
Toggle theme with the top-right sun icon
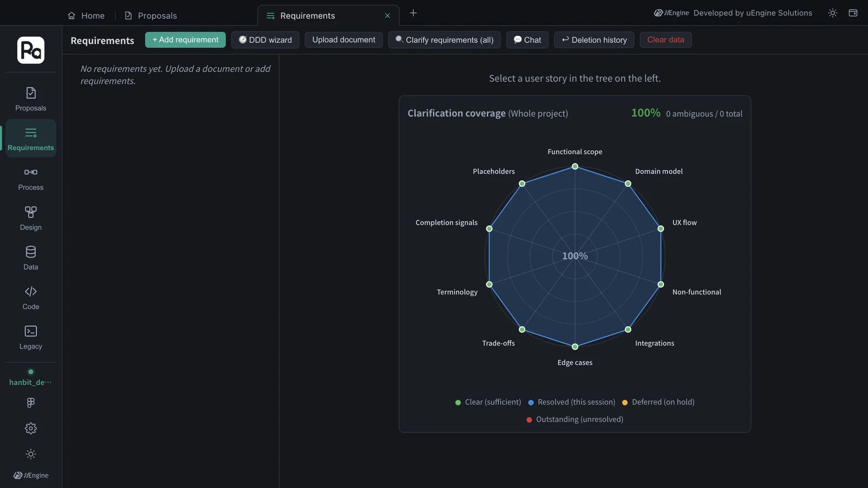point(833,13)
